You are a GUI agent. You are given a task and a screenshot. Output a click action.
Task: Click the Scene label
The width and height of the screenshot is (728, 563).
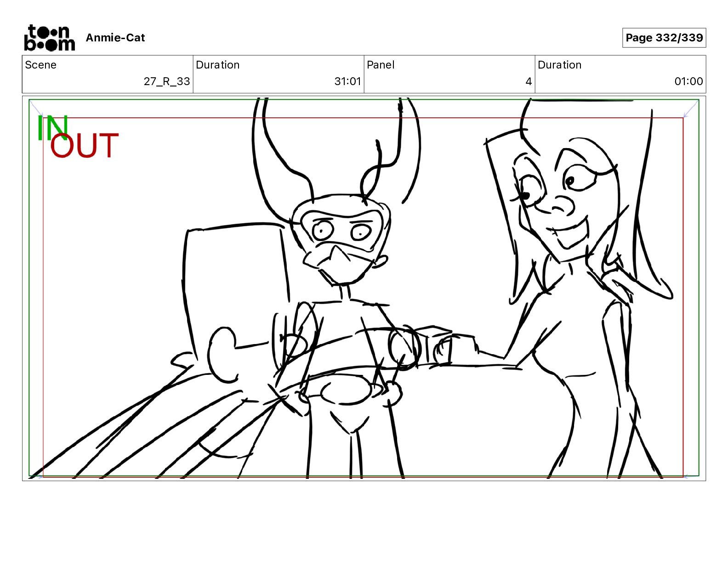tap(41, 65)
